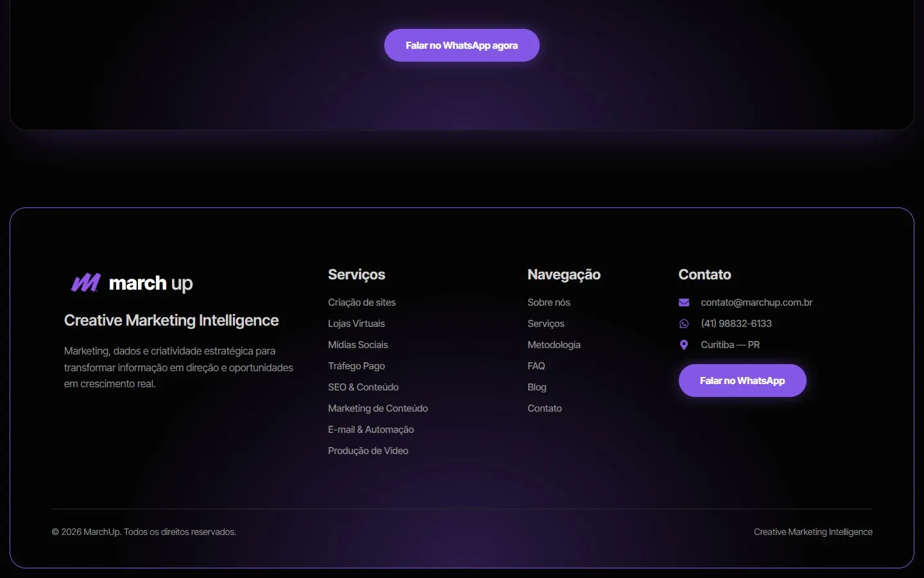Screen dimensions: 924x578
Task: Click the 'Contato' column heading
Action: click(705, 275)
